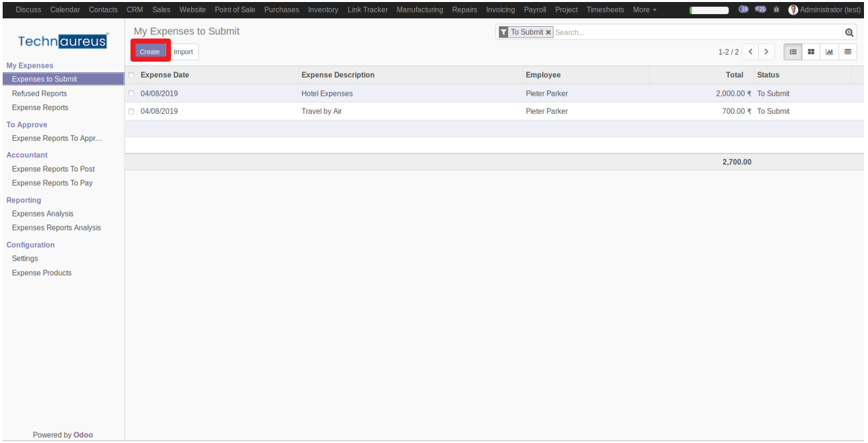Open Expense Products under Configuration
Viewport: 868px width, 443px height.
click(x=42, y=273)
